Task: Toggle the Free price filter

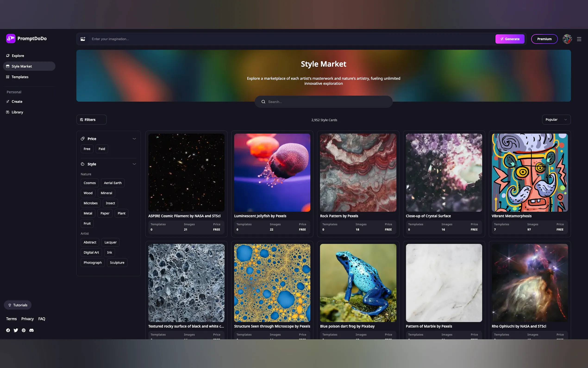Action: 87,149
